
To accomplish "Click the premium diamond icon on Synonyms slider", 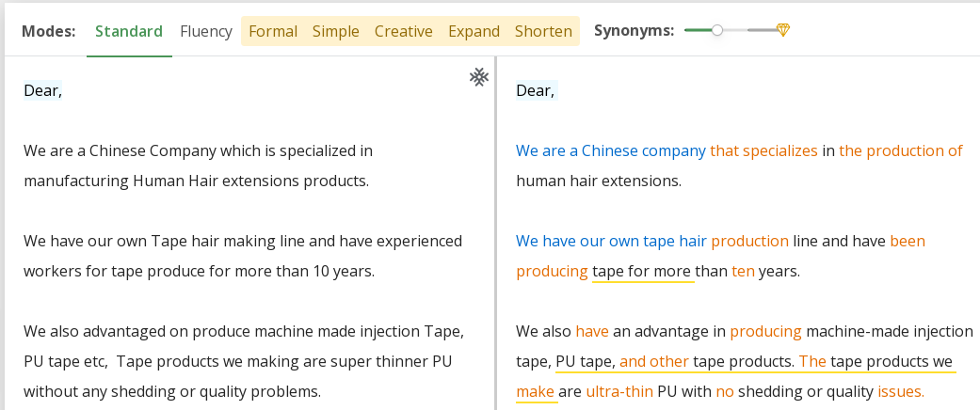I will 782,30.
